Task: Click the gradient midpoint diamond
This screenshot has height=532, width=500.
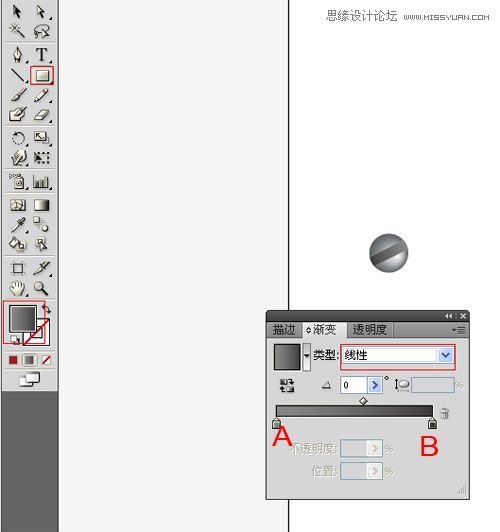Action: click(x=363, y=401)
